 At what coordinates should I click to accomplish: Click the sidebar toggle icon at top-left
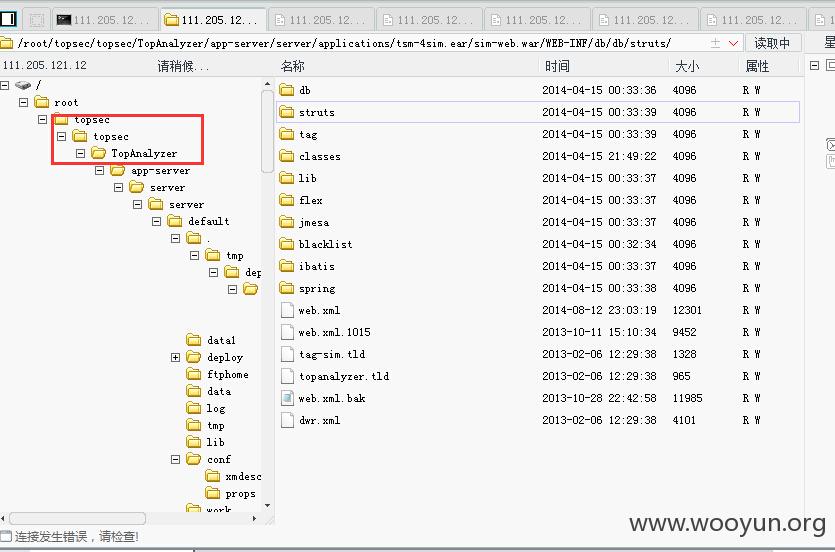coord(8,20)
